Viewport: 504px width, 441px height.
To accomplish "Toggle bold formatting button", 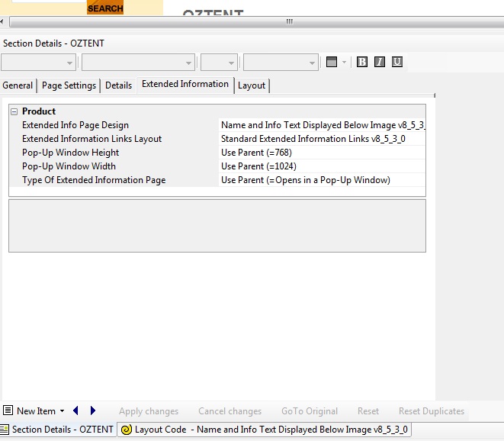I will pyautogui.click(x=362, y=62).
